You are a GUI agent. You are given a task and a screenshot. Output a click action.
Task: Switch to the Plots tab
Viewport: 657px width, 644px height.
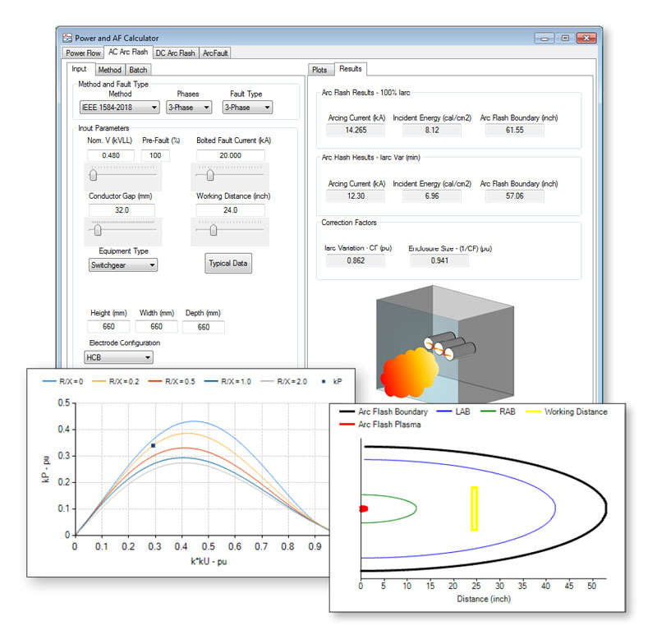click(x=320, y=70)
